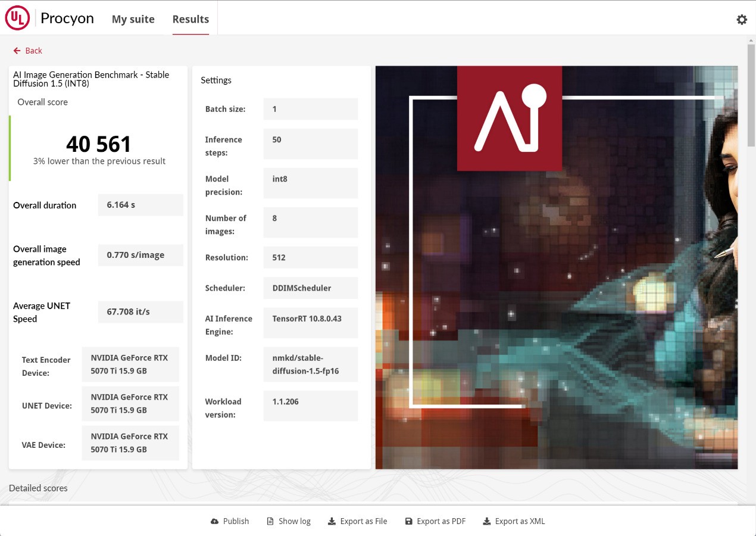Click the Show log document icon
The image size is (756, 536).
pos(270,521)
